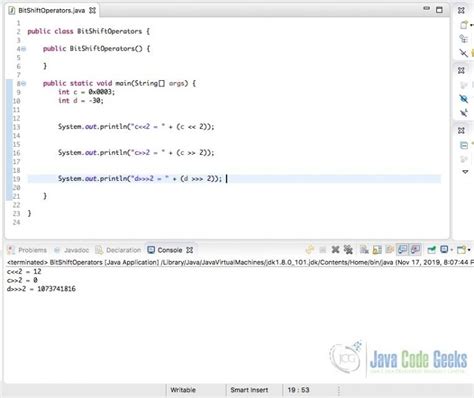Clear the console output

(x=364, y=249)
